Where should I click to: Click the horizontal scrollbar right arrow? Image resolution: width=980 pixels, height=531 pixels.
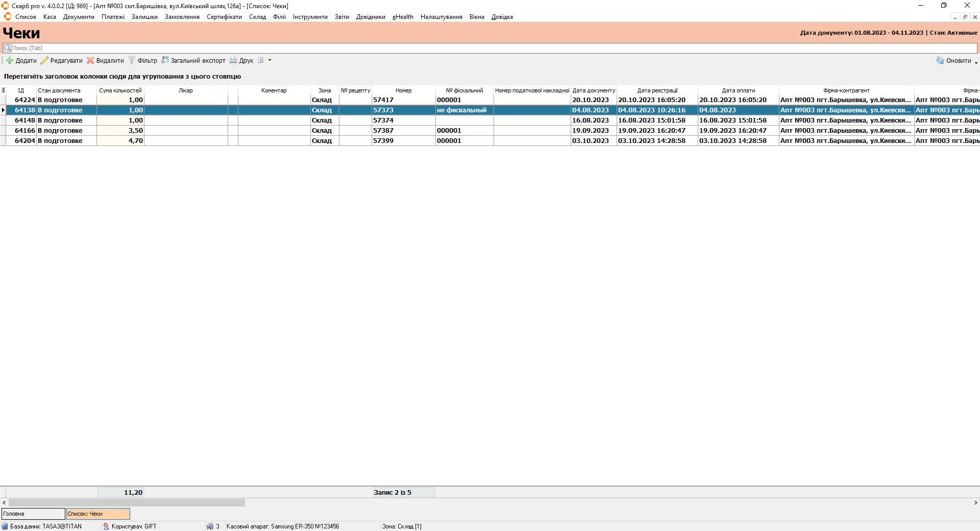pyautogui.click(x=975, y=503)
